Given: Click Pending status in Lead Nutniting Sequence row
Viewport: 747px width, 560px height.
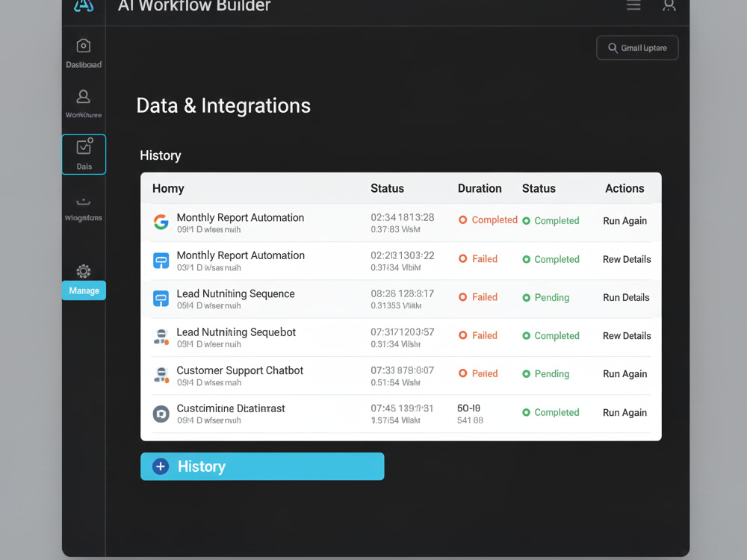Looking at the screenshot, I should coord(546,298).
